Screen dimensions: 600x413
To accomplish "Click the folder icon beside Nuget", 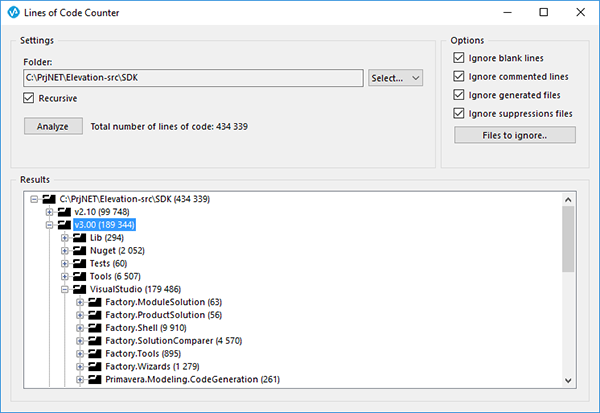I will (x=79, y=250).
